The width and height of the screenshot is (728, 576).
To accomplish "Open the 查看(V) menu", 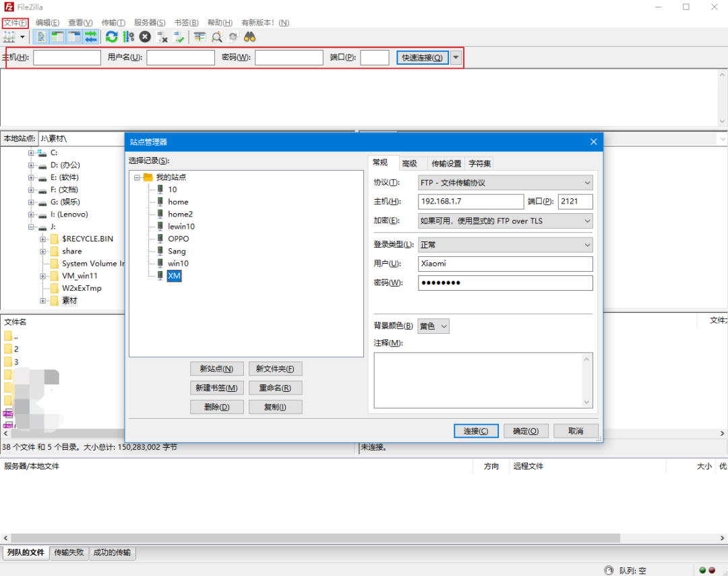I will pyautogui.click(x=80, y=23).
